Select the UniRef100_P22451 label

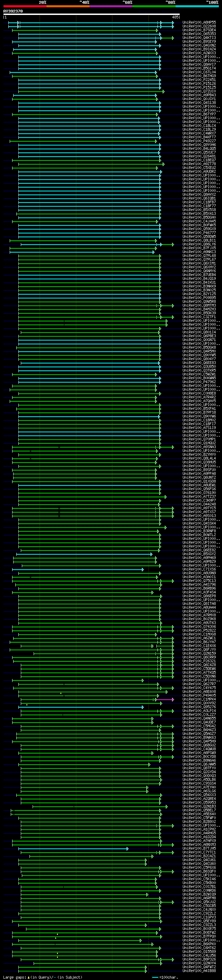pos(199,80)
